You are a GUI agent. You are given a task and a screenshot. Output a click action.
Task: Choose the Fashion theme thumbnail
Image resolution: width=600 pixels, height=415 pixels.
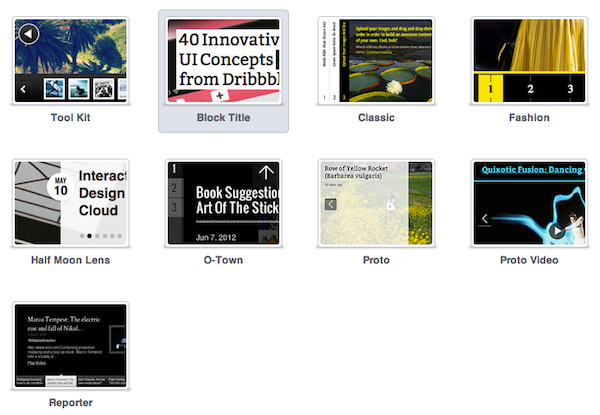coord(529,60)
